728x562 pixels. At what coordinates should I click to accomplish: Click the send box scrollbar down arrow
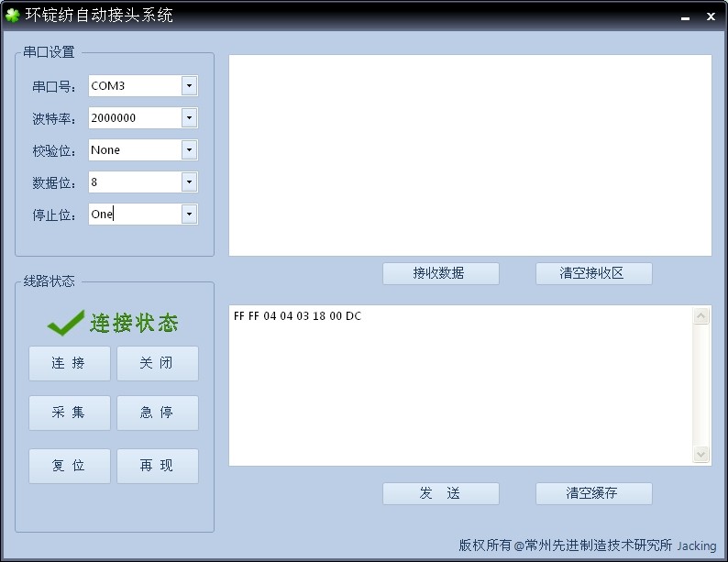point(700,454)
